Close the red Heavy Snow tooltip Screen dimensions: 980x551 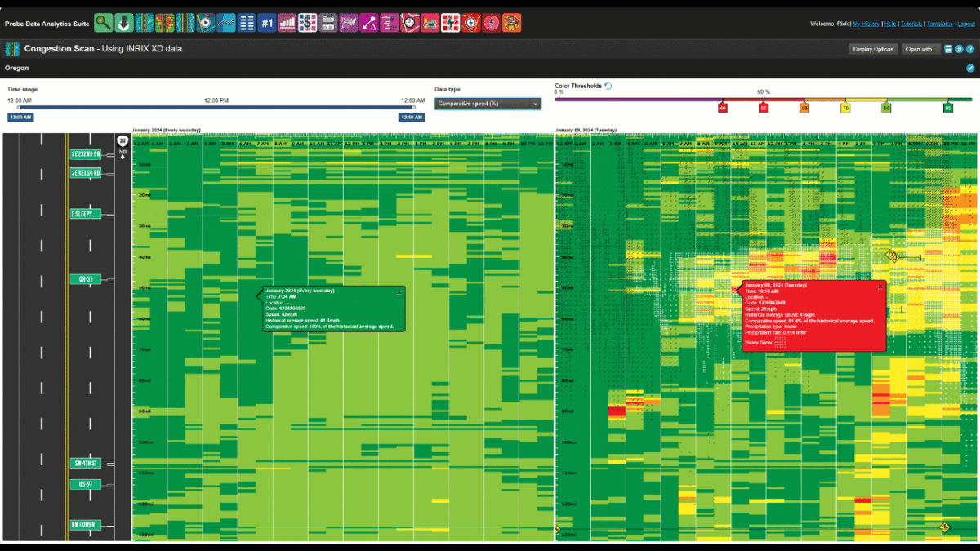[880, 287]
